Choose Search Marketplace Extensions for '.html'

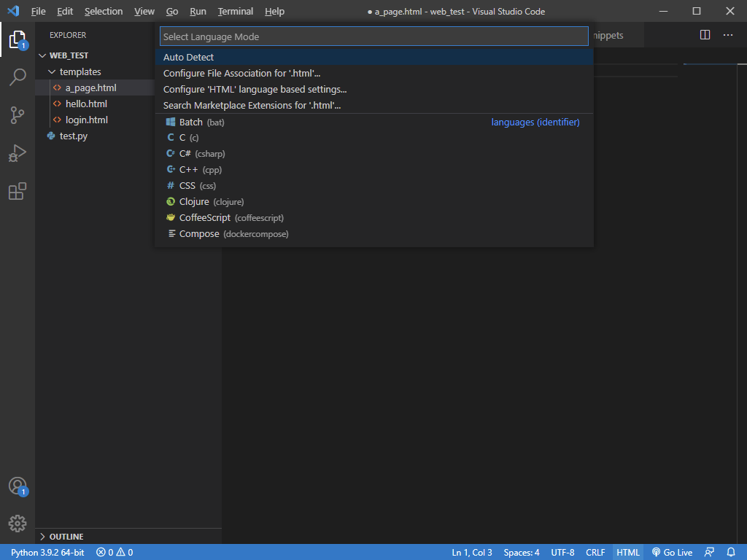point(374,105)
